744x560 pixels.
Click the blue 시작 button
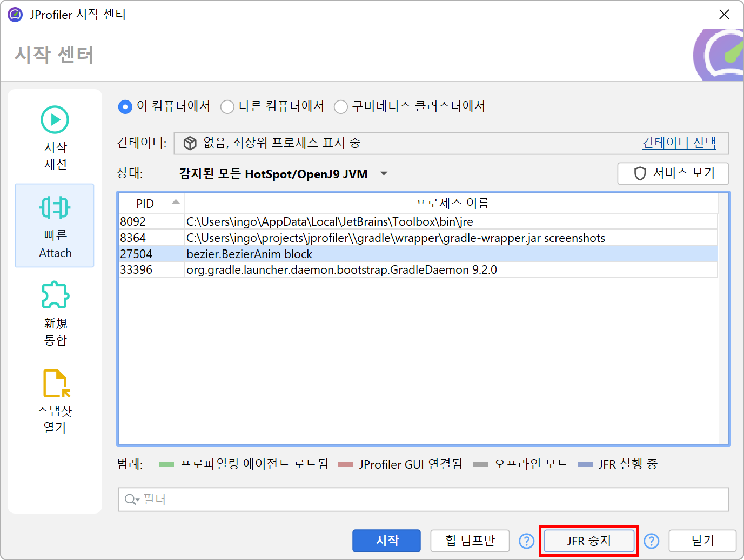pyautogui.click(x=386, y=541)
